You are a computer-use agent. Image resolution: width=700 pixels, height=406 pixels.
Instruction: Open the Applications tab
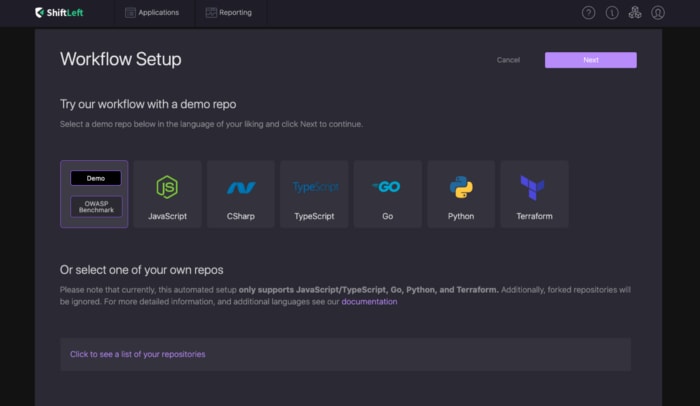(152, 13)
